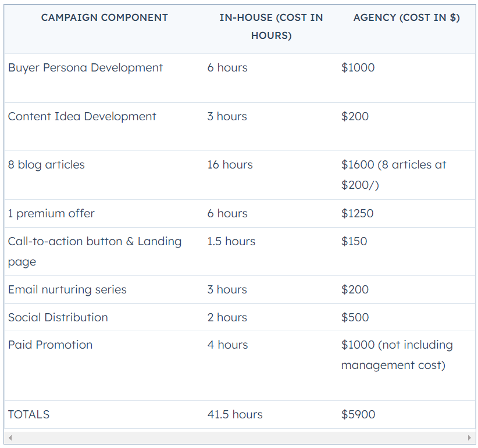The image size is (478, 448).
Task: Select the In-House (Cost in Hours) header
Action: pos(271,27)
